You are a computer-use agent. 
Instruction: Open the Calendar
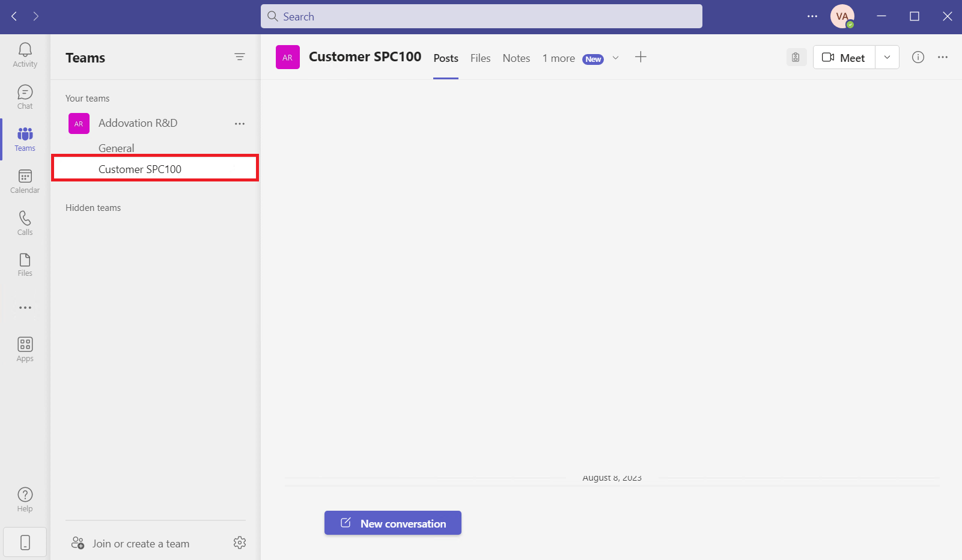(x=25, y=180)
